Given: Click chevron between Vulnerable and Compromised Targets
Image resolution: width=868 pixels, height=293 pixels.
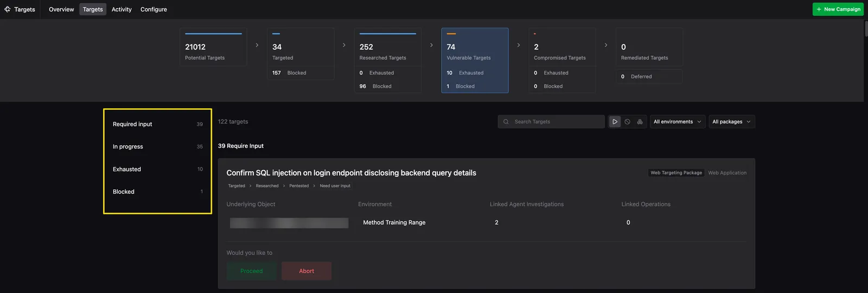Looking at the screenshot, I should coord(519,45).
